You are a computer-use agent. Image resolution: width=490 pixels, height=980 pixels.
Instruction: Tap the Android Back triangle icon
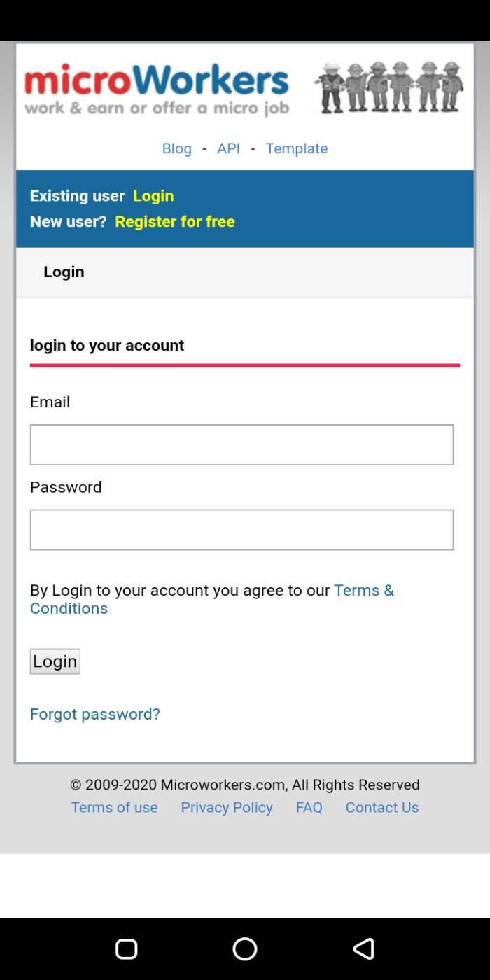[x=363, y=948]
